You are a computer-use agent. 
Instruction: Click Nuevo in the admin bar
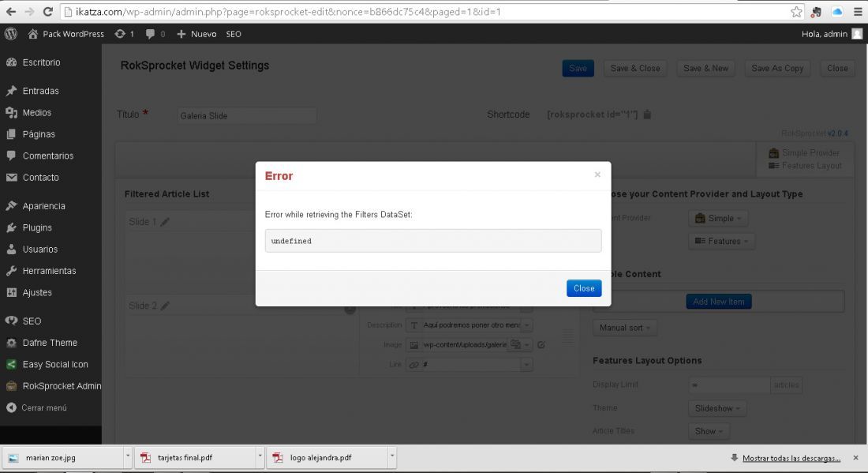coord(196,34)
